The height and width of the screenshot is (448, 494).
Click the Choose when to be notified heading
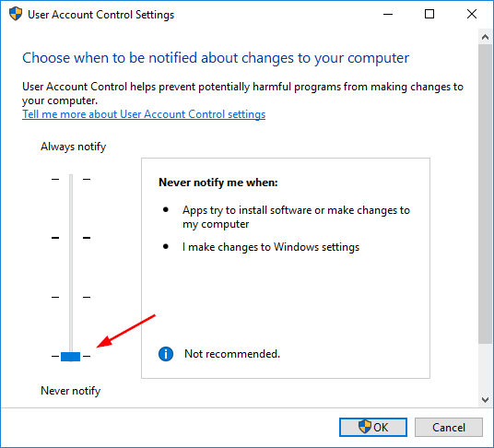(216, 58)
